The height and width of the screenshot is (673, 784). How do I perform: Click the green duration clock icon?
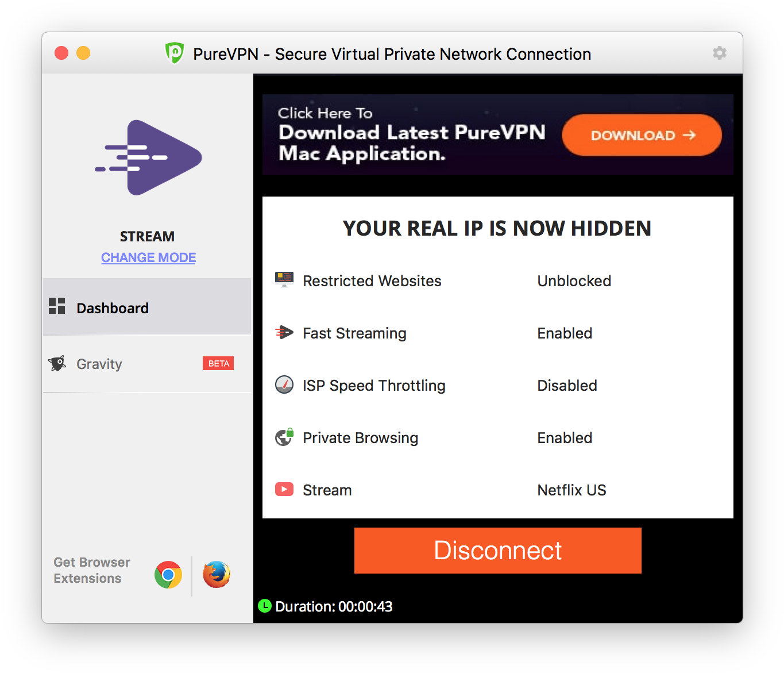(x=265, y=606)
